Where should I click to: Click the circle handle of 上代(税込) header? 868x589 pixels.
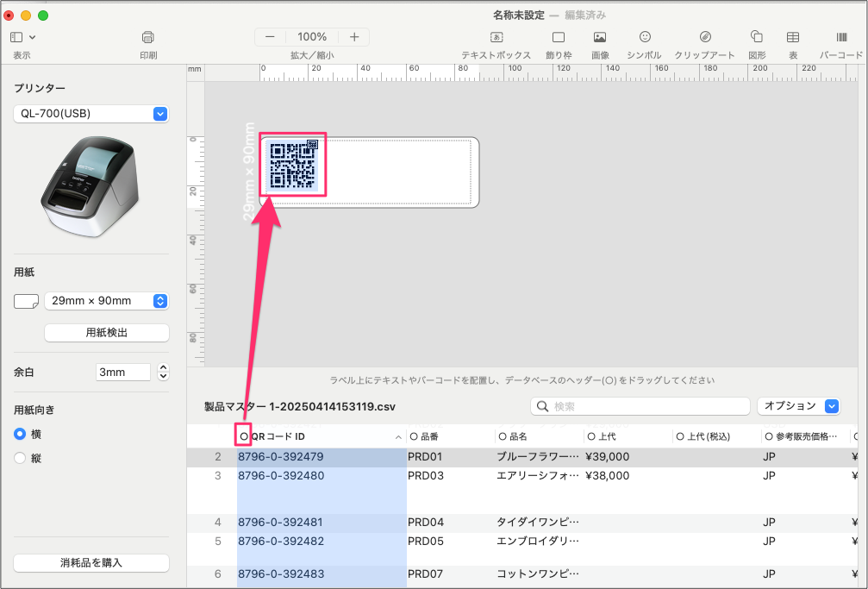point(680,436)
